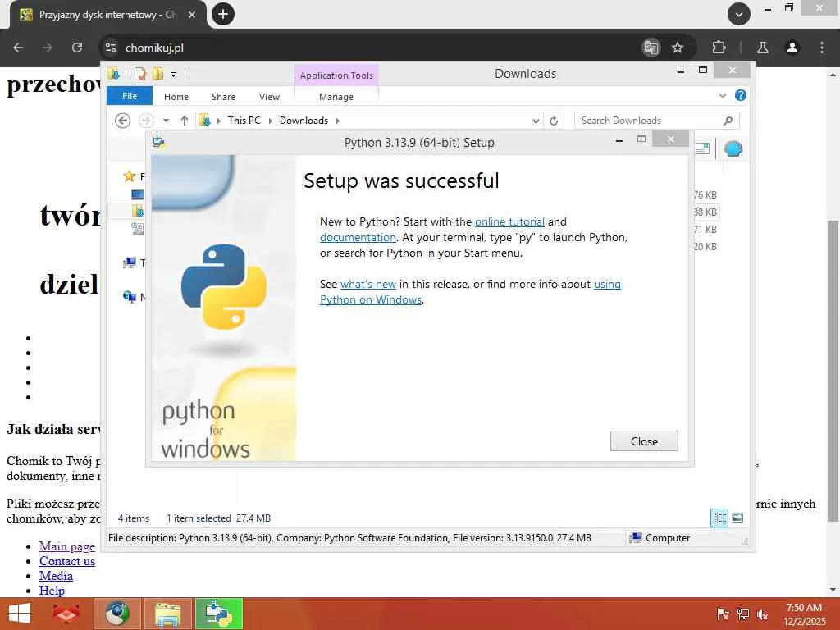
Task: Click Downloads in the address breadcrumb
Action: click(304, 121)
